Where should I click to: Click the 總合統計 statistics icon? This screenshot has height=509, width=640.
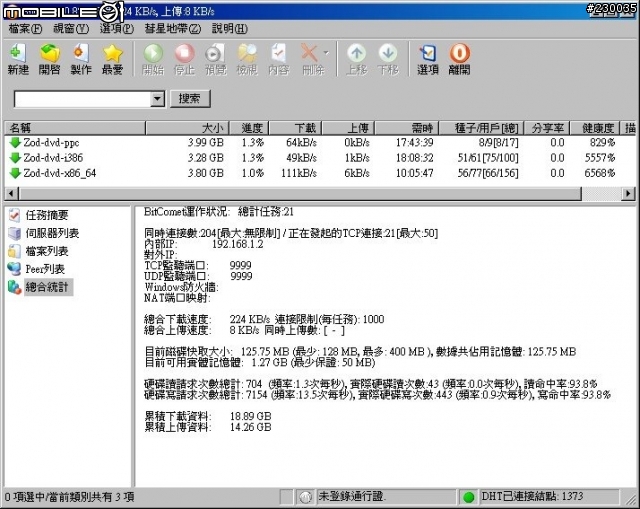click(14, 287)
